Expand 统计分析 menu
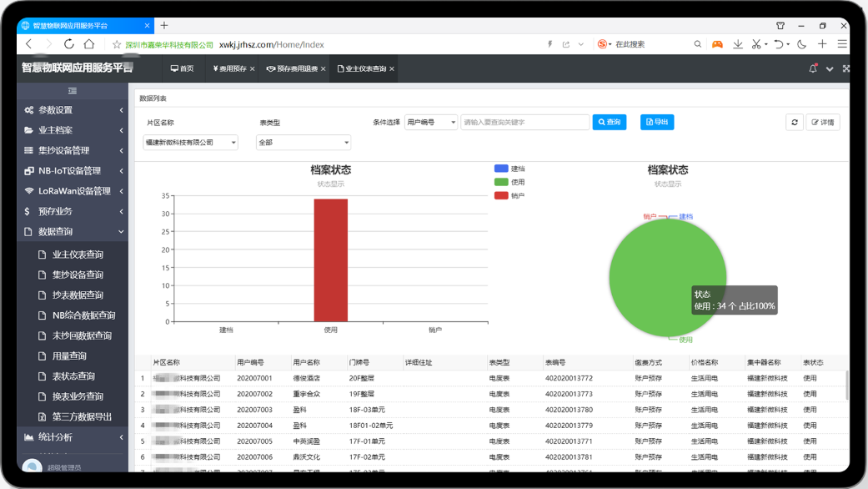Image resolution: width=868 pixels, height=489 pixels. click(73, 437)
